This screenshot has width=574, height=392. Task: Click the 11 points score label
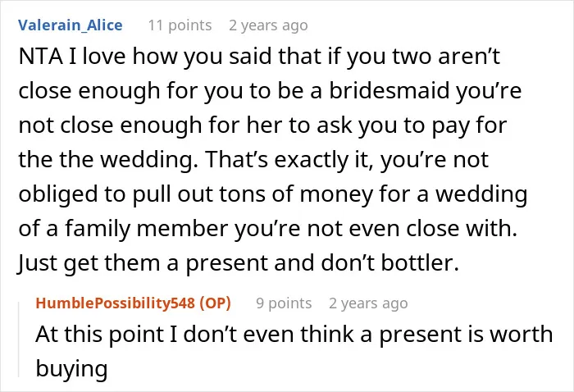[x=180, y=25]
